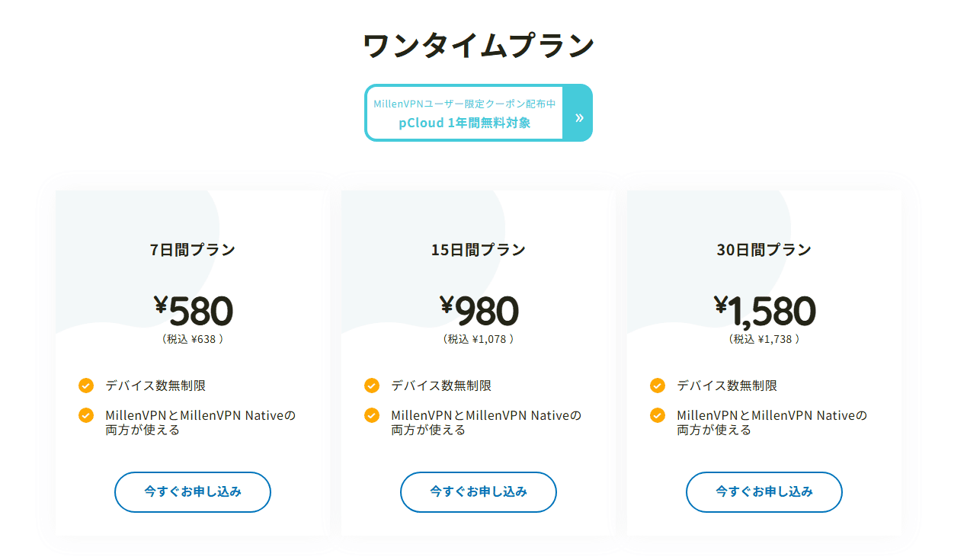Image resolution: width=967 pixels, height=560 pixels.
Task: Click the double-chevron arrow on pCloud banner
Action: 578,117
